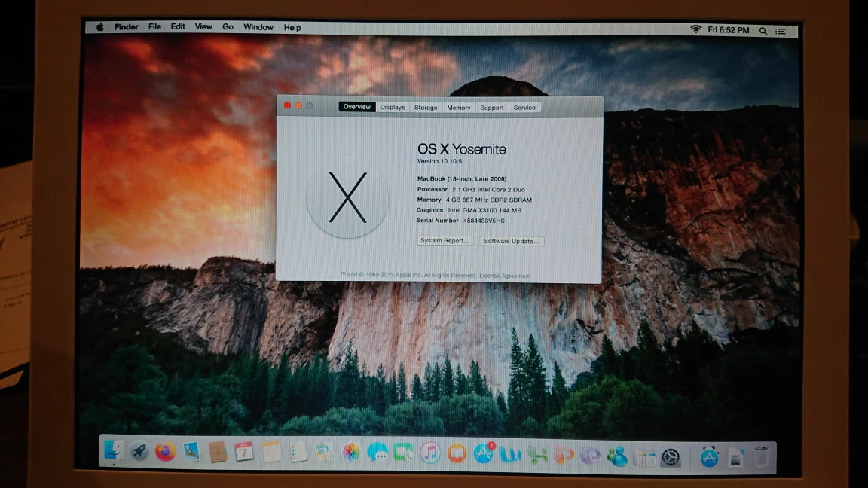Click the large X Yosemite logo
The image size is (868, 488).
click(x=347, y=197)
